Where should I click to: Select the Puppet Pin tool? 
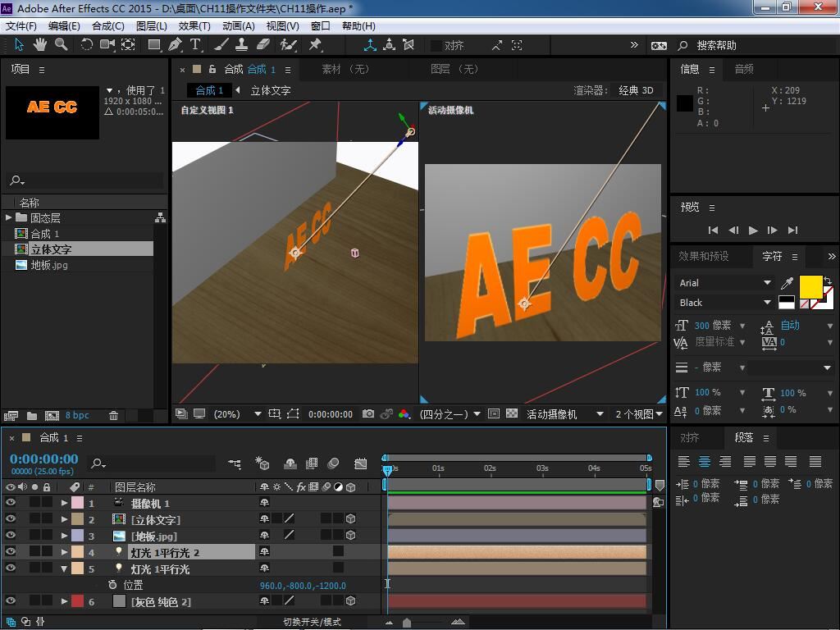pos(315,45)
